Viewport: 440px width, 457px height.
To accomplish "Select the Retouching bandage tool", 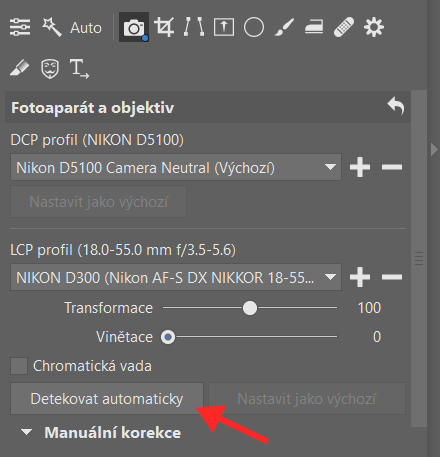I will 344,27.
